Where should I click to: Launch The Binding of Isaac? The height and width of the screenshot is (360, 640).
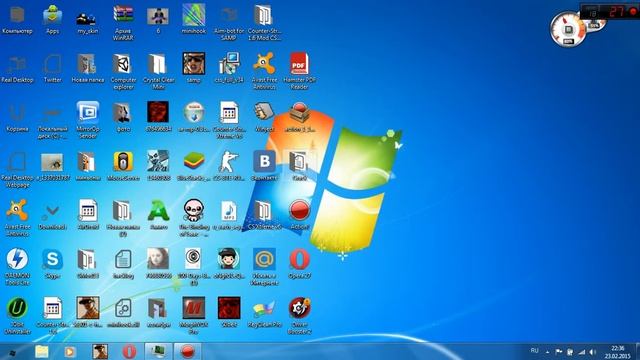click(193, 219)
